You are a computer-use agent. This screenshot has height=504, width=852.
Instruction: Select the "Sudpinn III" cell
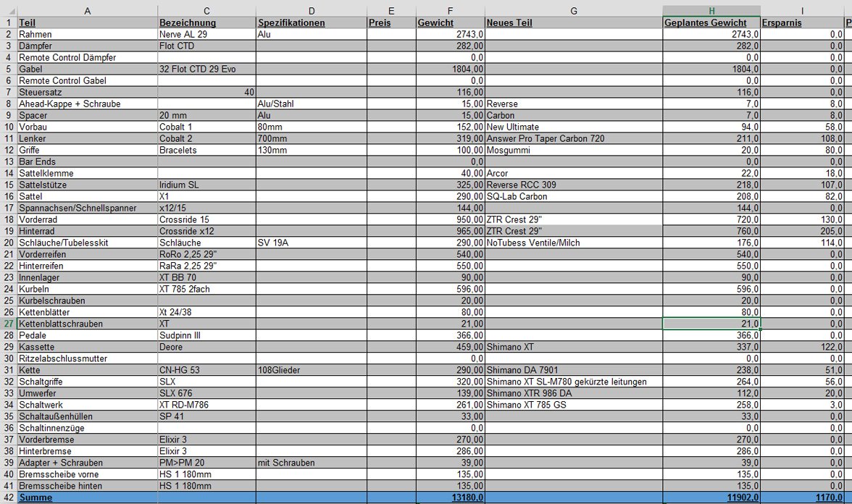coord(206,336)
